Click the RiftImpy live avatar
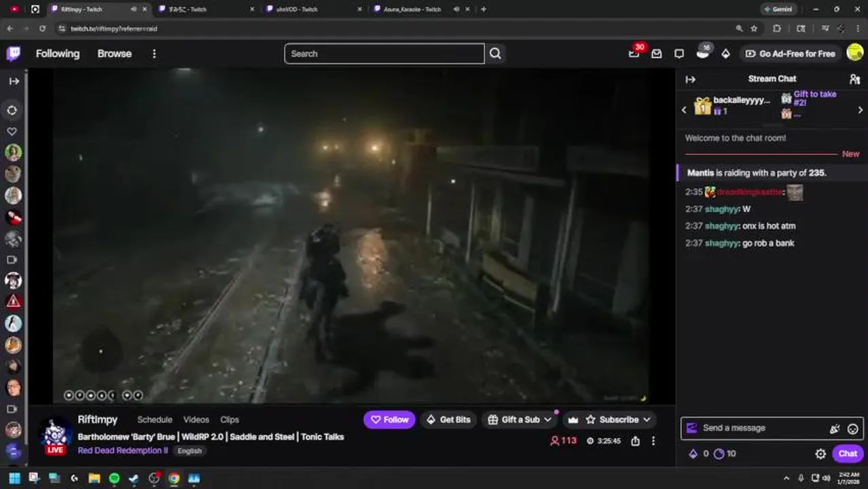868x489 pixels. (x=55, y=435)
